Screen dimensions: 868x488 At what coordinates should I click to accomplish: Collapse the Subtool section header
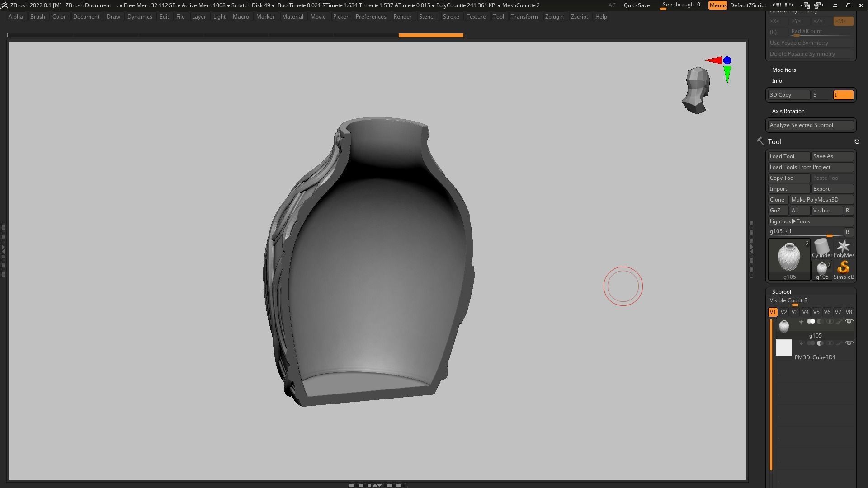point(781,292)
